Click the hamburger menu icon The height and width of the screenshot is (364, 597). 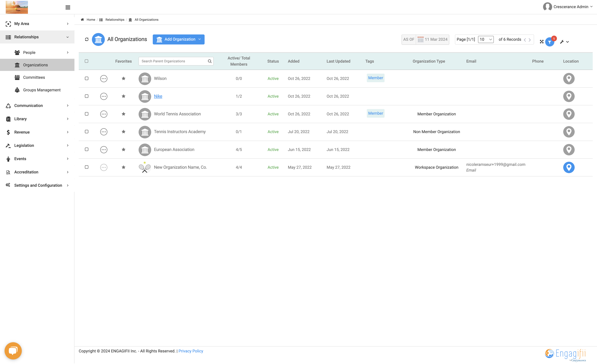[x=68, y=7]
